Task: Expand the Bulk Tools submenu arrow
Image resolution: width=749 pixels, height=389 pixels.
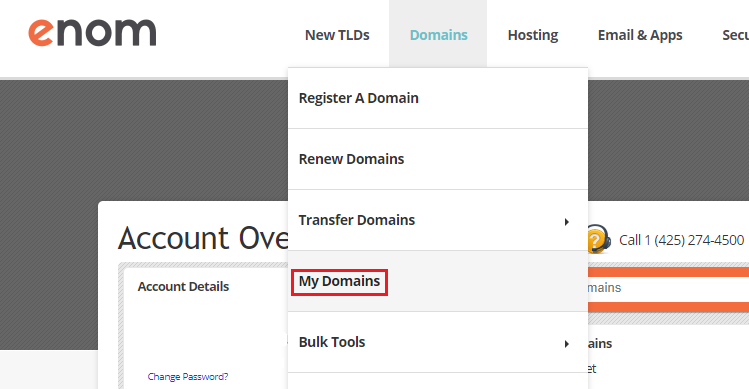Action: (567, 344)
